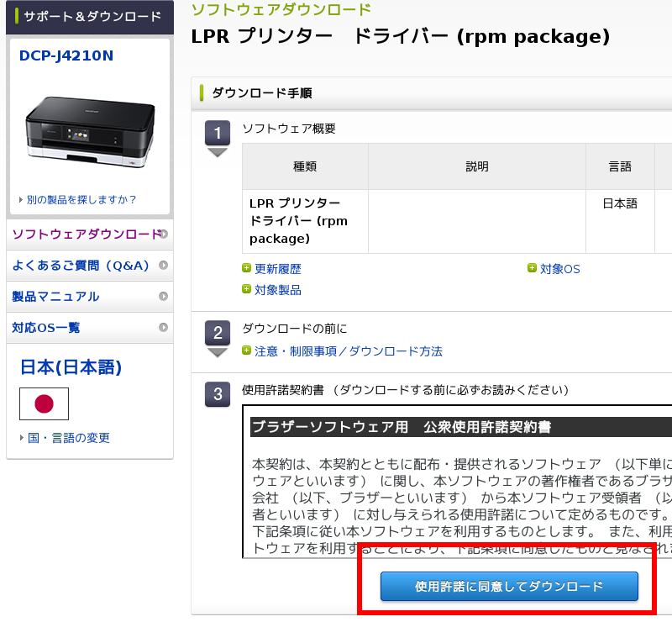This screenshot has height=622, width=672.
Task: Click the arrow icon beside 対応OS一覧
Action: pos(163,328)
